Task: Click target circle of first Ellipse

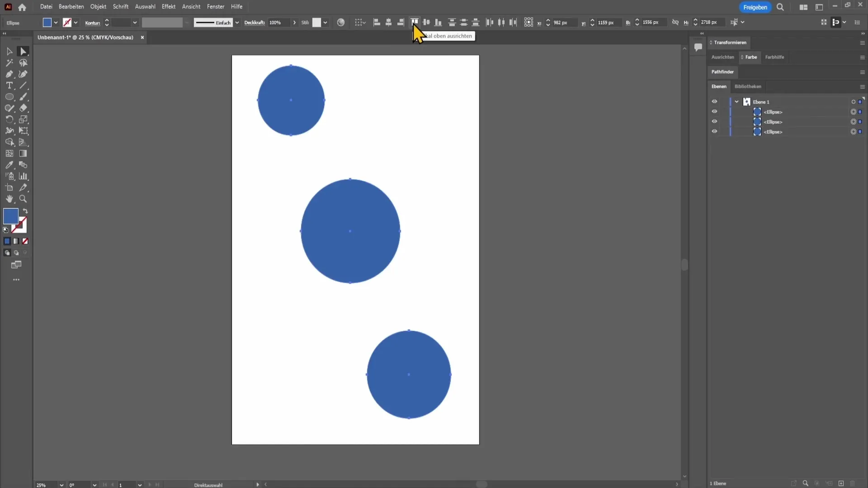Action: [853, 112]
